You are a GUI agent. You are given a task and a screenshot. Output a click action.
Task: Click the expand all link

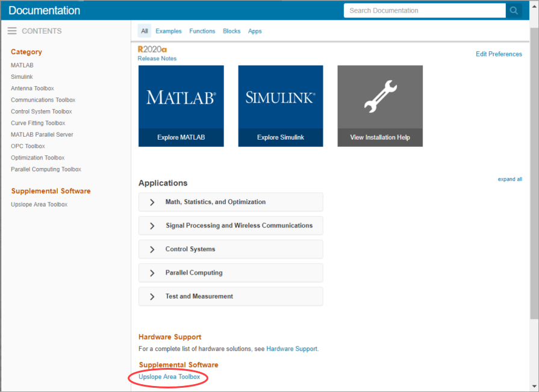[x=509, y=179]
